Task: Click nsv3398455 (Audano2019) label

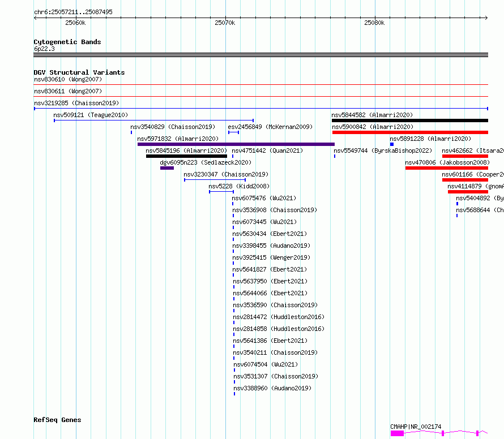Action: click(x=271, y=246)
